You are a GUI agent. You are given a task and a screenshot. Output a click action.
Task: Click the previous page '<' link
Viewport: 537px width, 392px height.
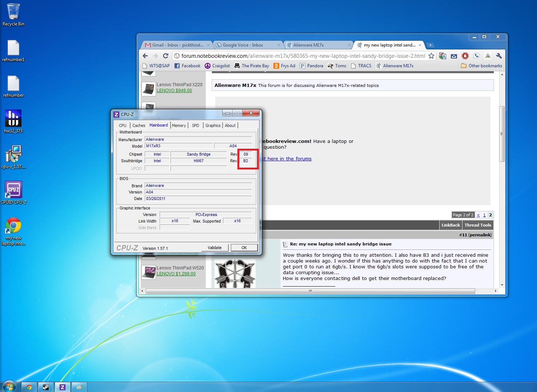coord(478,215)
